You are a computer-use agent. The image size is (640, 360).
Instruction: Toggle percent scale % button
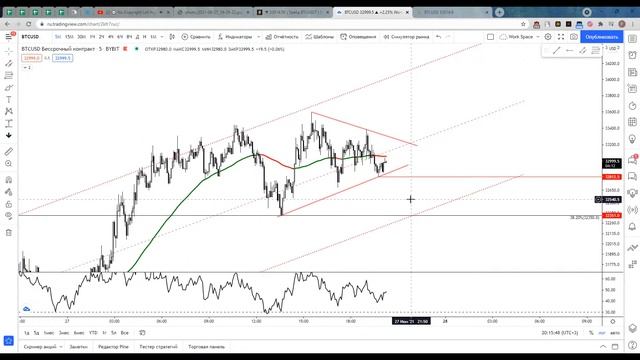(591, 333)
